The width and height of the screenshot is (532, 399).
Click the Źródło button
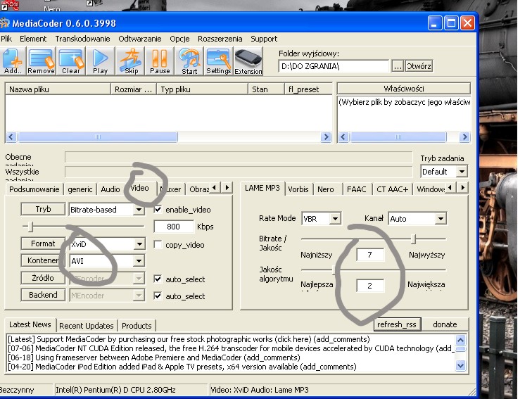click(43, 278)
